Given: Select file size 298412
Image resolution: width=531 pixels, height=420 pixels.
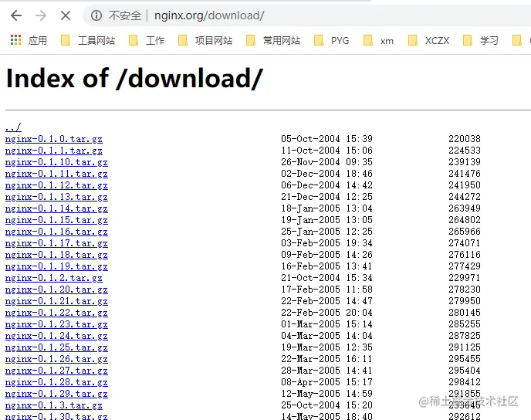Looking at the screenshot, I should coord(465,381).
